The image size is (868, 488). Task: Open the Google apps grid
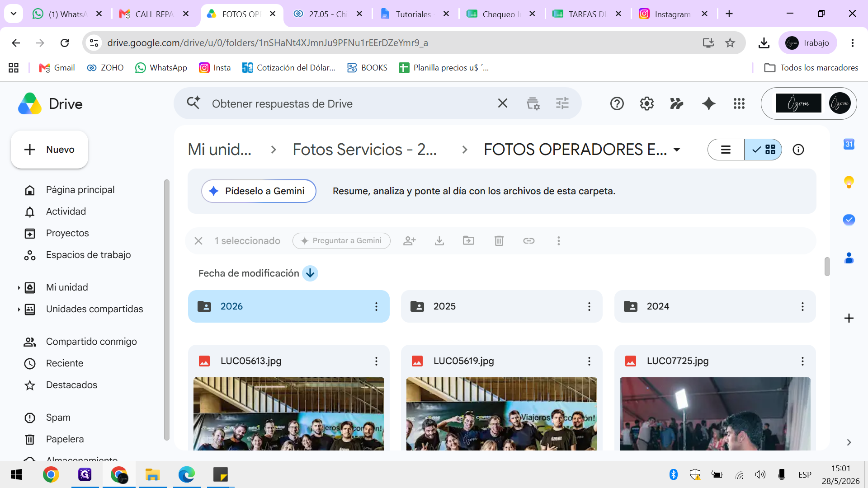[x=739, y=103]
